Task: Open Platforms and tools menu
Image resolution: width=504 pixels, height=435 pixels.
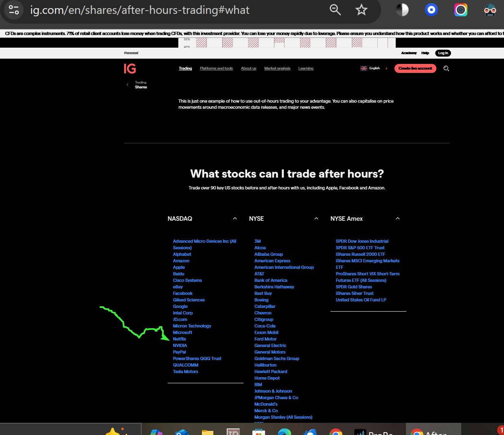Action: click(216, 68)
